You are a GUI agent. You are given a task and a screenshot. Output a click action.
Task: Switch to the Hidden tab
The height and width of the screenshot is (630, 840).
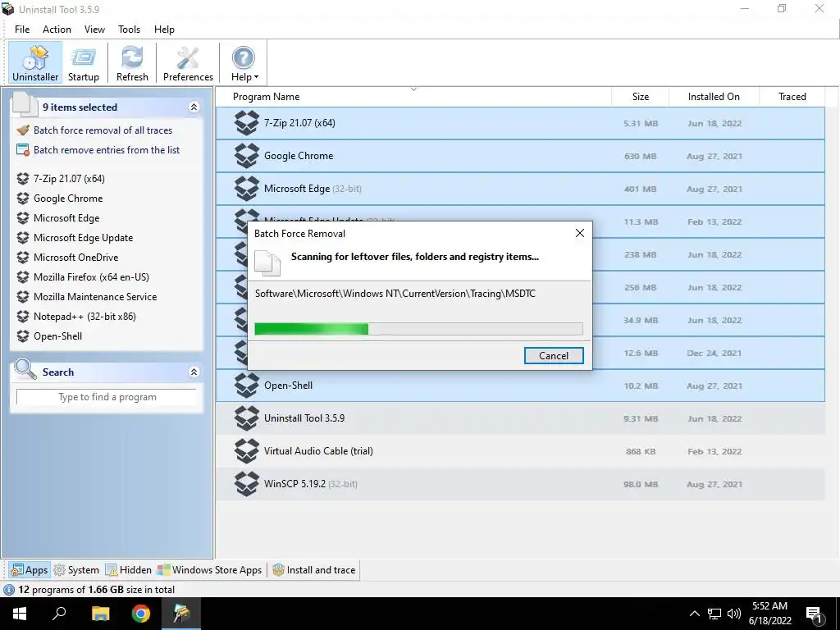click(129, 570)
